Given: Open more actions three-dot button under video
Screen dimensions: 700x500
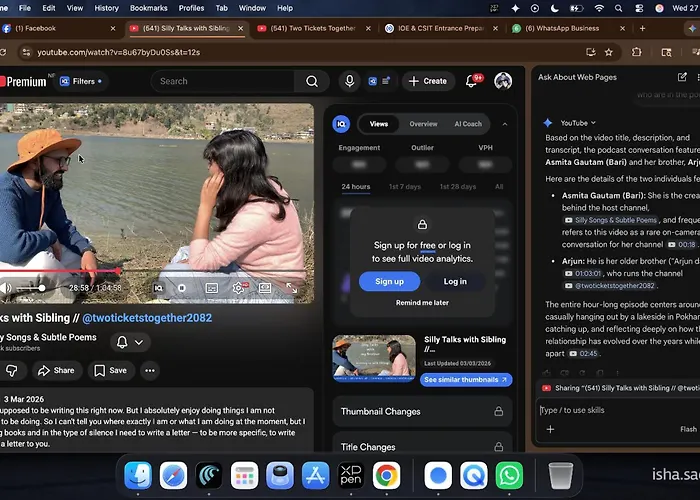Looking at the screenshot, I should point(150,370).
